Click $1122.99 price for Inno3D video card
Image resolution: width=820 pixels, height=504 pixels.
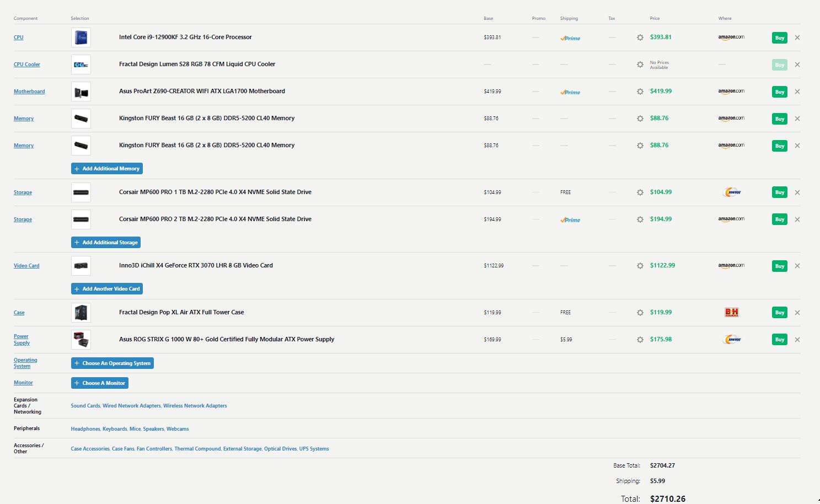point(662,266)
